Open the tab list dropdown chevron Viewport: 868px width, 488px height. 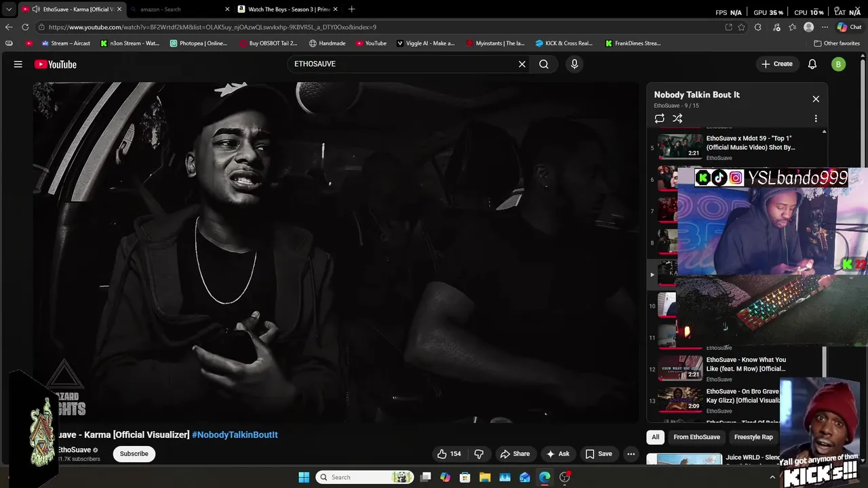pos(9,9)
